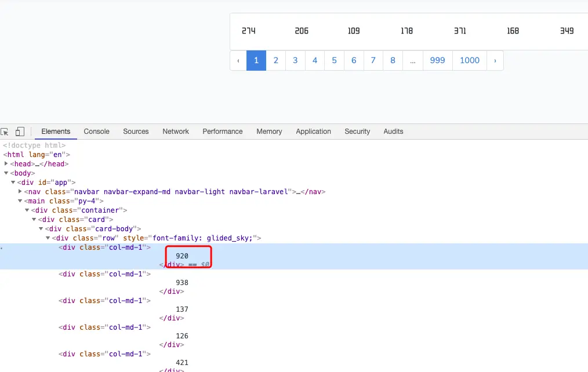
Task: Go to page 8
Action: [x=393, y=60]
